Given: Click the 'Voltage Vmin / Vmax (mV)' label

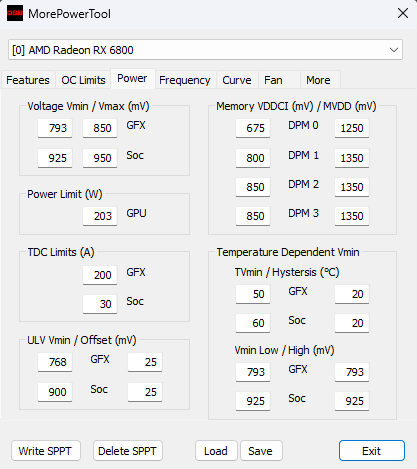Looking at the screenshot, I should 88,106.
